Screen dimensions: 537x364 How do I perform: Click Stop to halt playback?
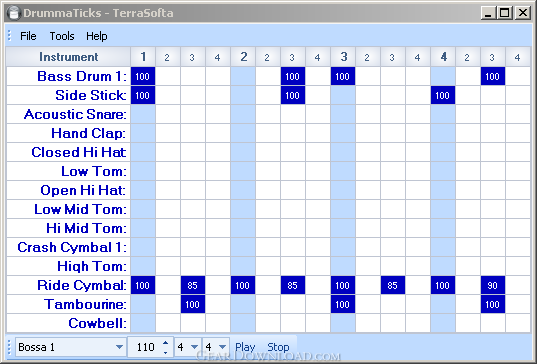278,347
